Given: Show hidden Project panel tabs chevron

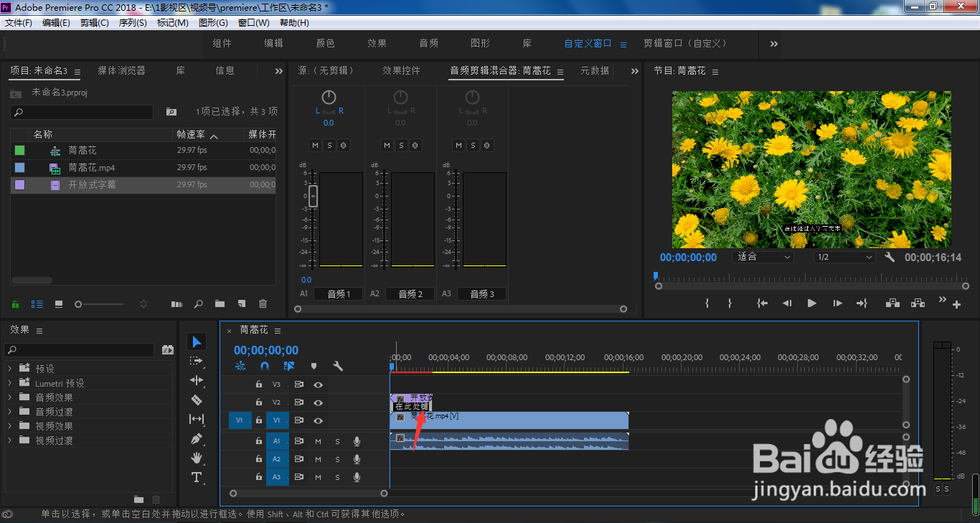Looking at the screenshot, I should [x=279, y=71].
